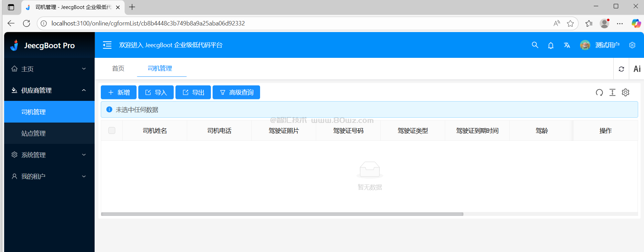
Task: Click the 司机电话 column header
Action: (219, 130)
